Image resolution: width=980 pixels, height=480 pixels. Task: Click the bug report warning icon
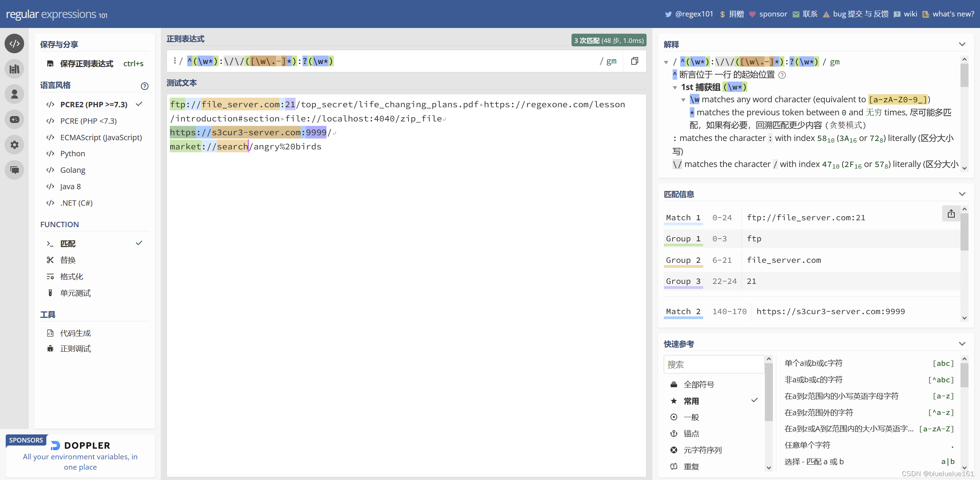(x=826, y=14)
